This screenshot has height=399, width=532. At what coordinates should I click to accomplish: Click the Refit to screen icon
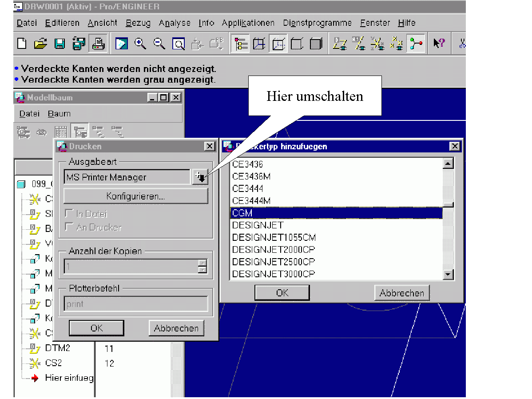pos(179,44)
